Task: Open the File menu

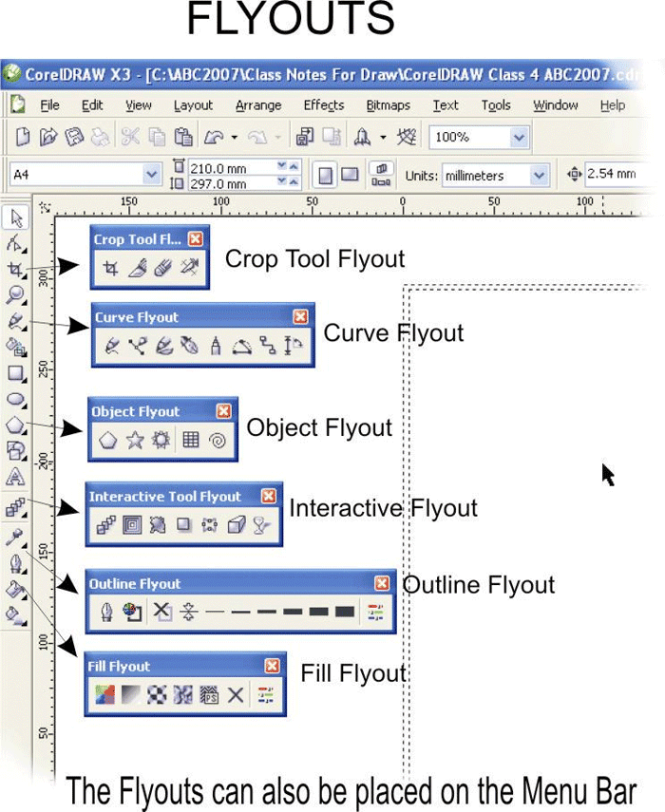Action: point(49,105)
